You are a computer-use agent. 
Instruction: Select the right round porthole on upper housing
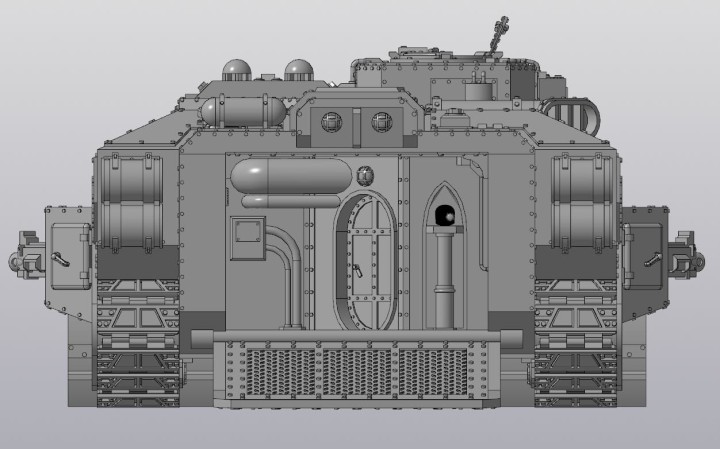pyautogui.click(x=382, y=122)
